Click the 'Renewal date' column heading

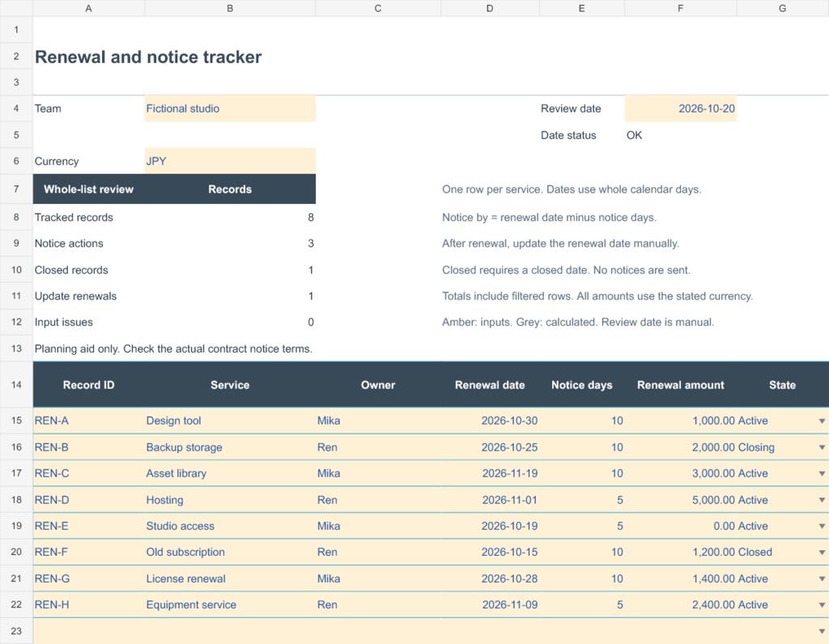click(x=490, y=384)
